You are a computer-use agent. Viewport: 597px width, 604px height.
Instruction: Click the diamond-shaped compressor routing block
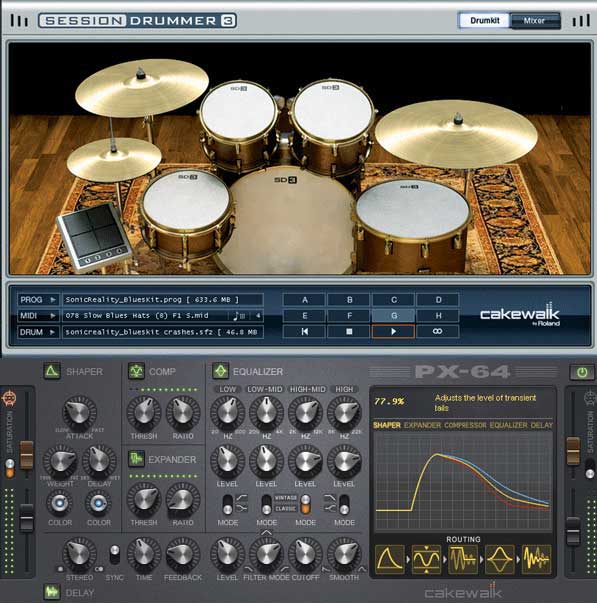[x=500, y=559]
